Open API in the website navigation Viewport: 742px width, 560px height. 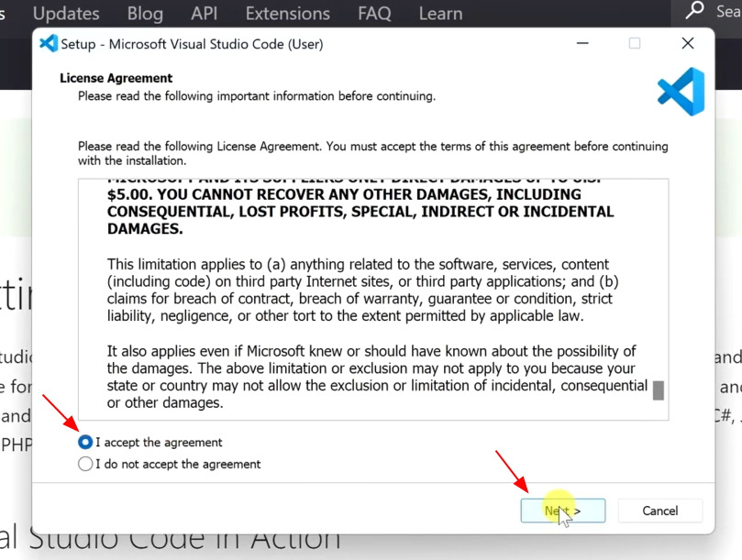[x=204, y=13]
